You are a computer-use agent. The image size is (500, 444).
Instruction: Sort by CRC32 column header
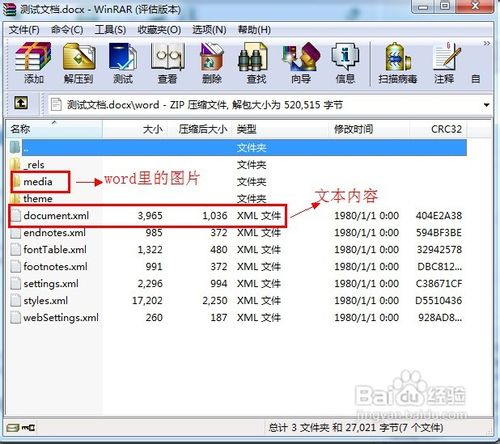(438, 129)
